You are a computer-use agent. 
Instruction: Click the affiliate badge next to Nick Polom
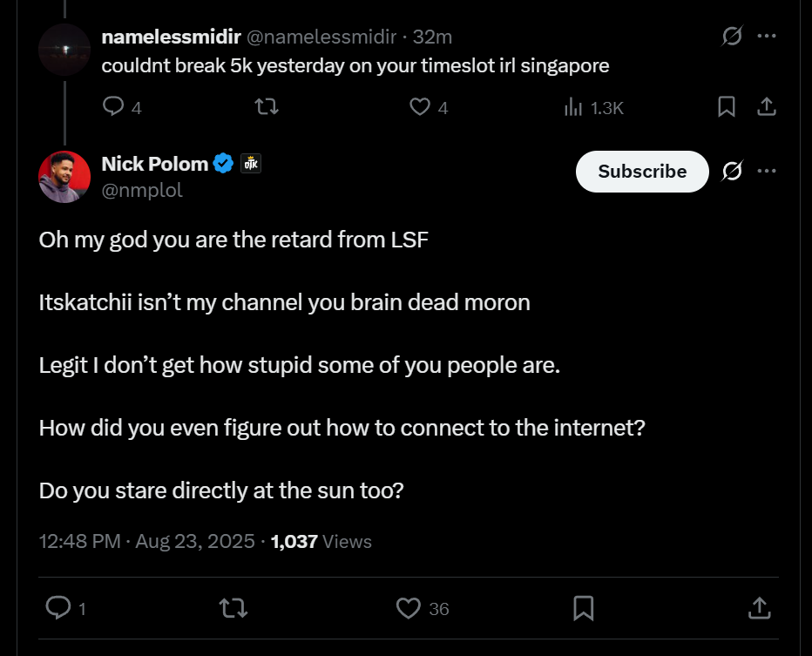(x=251, y=164)
